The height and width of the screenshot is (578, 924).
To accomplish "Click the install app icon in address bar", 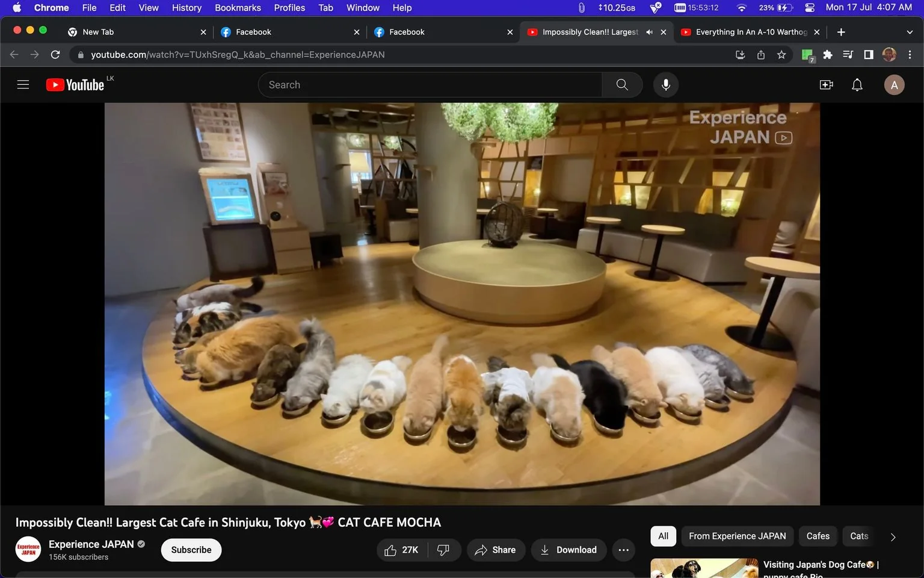I will coord(741,55).
